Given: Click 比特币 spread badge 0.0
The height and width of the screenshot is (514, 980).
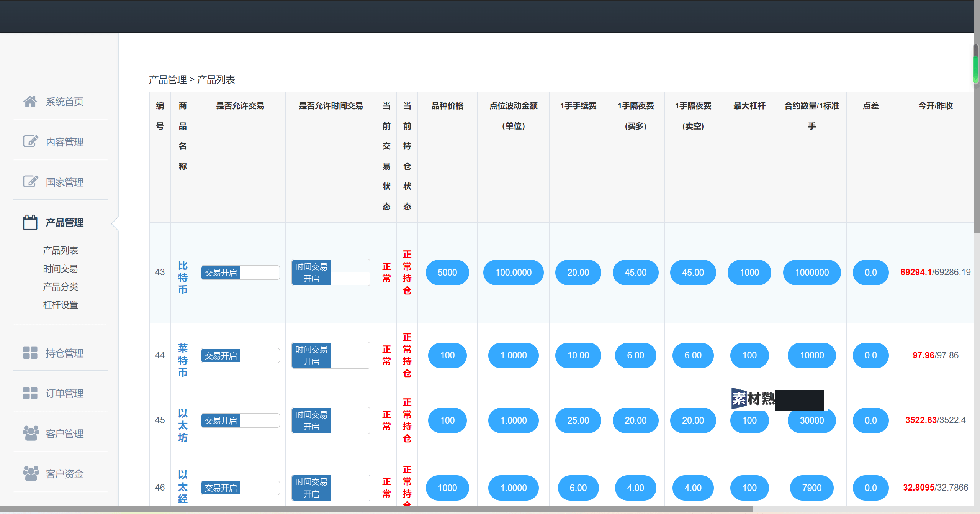Looking at the screenshot, I should [871, 273].
